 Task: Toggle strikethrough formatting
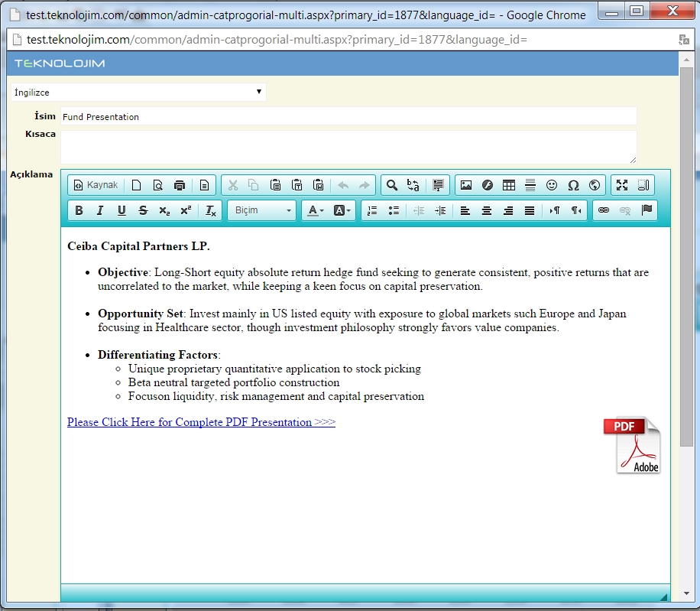(143, 210)
